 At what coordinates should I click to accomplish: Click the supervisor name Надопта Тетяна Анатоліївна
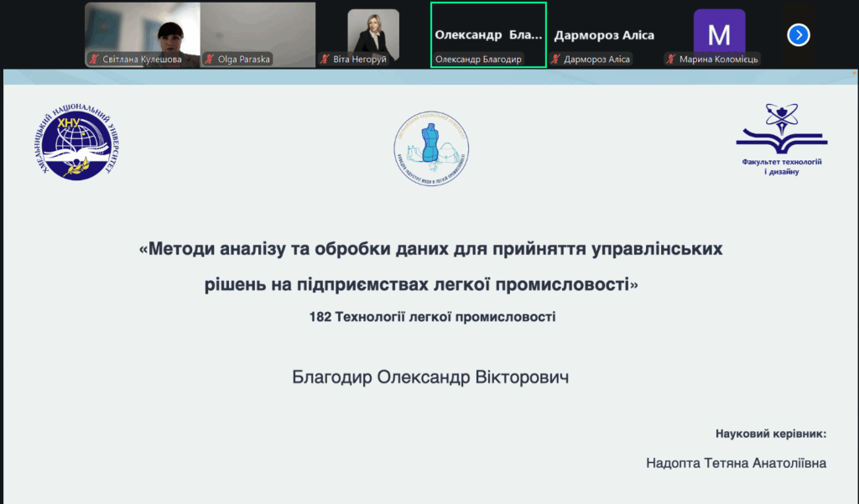pyautogui.click(x=736, y=463)
